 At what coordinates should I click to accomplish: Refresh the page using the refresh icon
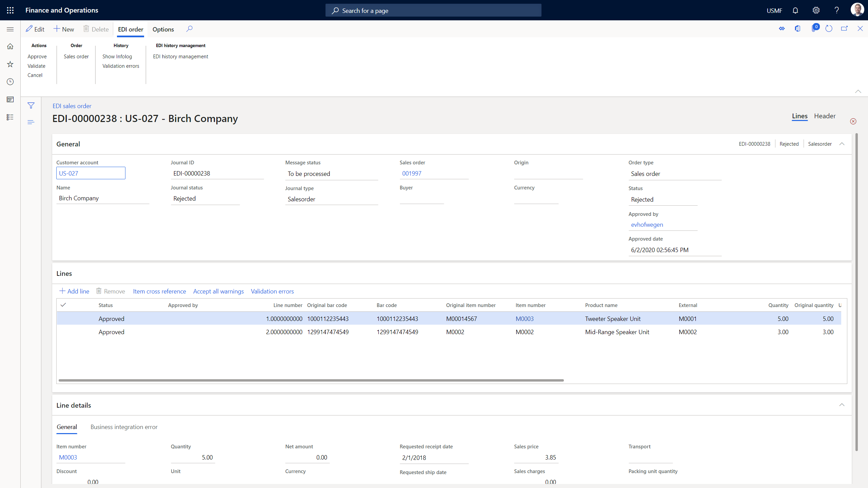[x=829, y=28]
